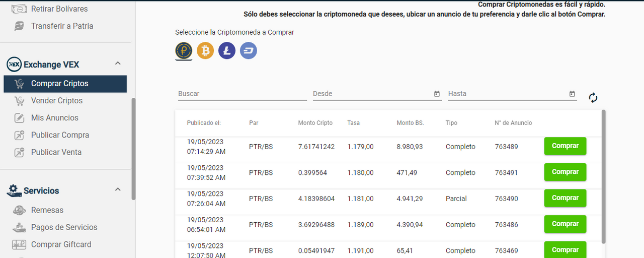
Task: Click the Vender Criptos cart icon
Action: click(x=19, y=101)
